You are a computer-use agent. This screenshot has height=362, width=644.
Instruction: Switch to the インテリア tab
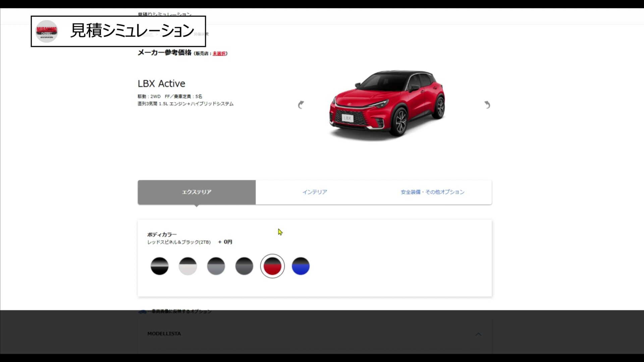[315, 192]
